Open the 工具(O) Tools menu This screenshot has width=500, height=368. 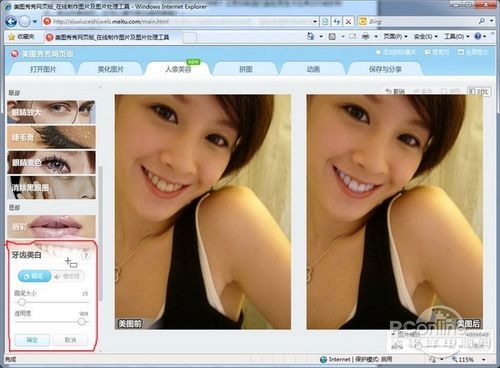point(457,36)
